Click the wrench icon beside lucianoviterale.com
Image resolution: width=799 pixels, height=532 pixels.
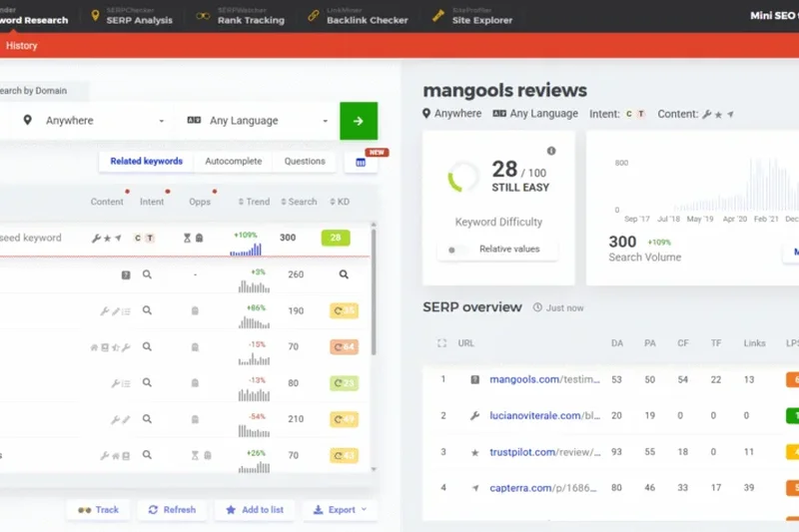pyautogui.click(x=475, y=416)
